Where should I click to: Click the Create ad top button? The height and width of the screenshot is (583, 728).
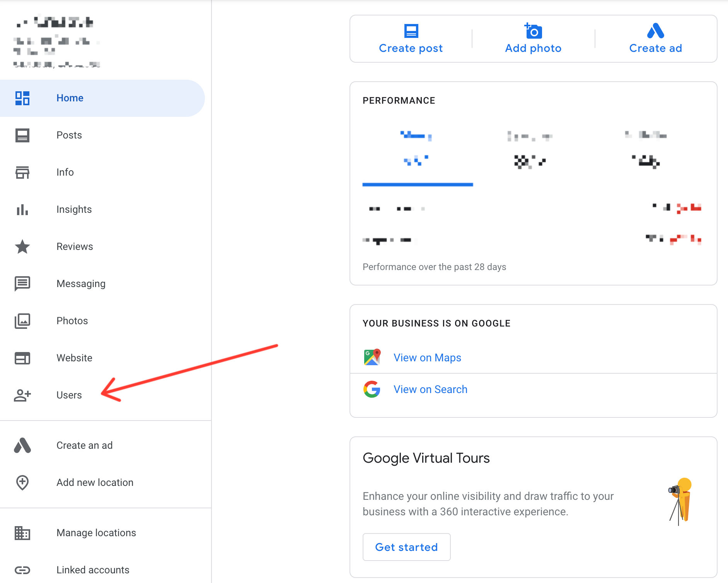coord(655,39)
